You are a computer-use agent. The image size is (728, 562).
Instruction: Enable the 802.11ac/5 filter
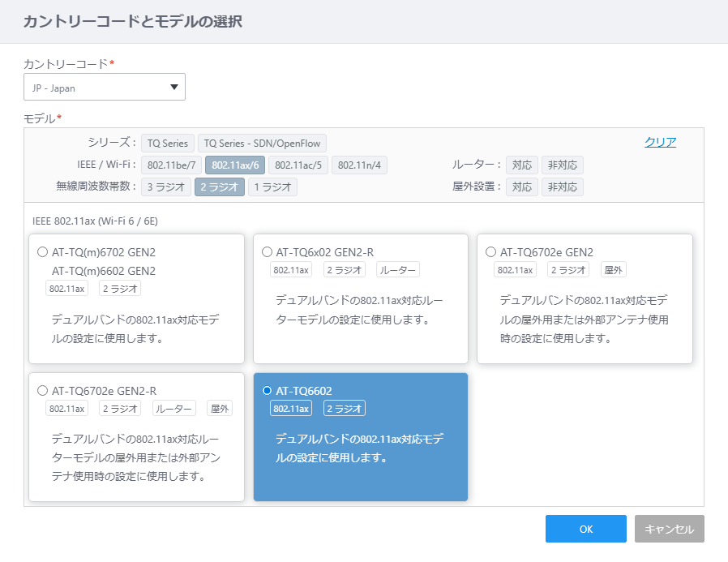click(298, 165)
